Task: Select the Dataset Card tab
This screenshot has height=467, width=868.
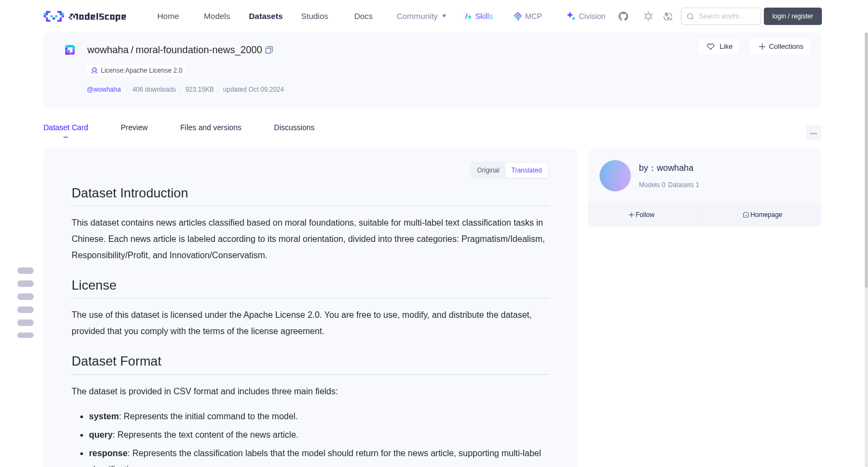Action: point(66,127)
